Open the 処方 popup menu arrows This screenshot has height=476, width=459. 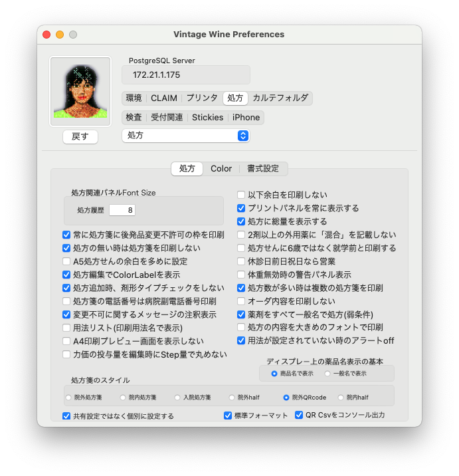(243, 136)
